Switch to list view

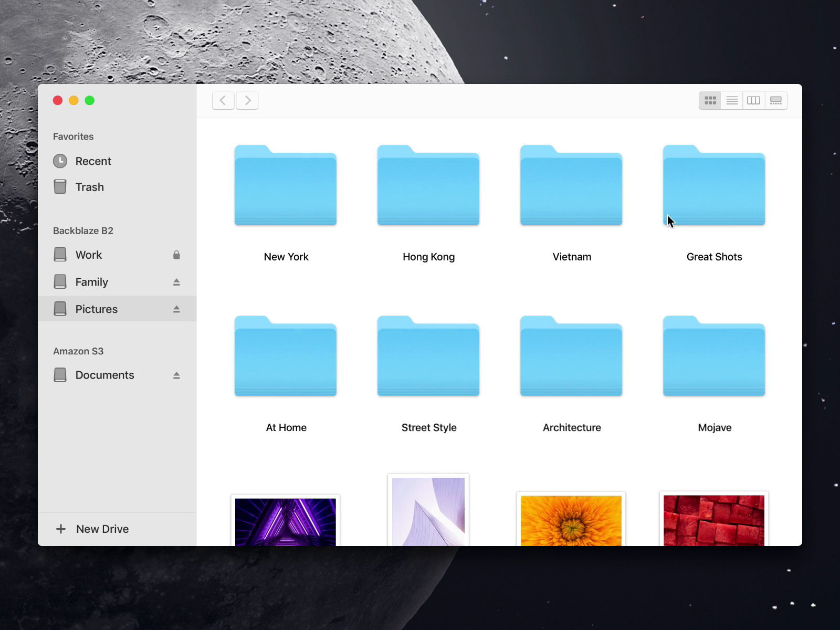point(732,100)
